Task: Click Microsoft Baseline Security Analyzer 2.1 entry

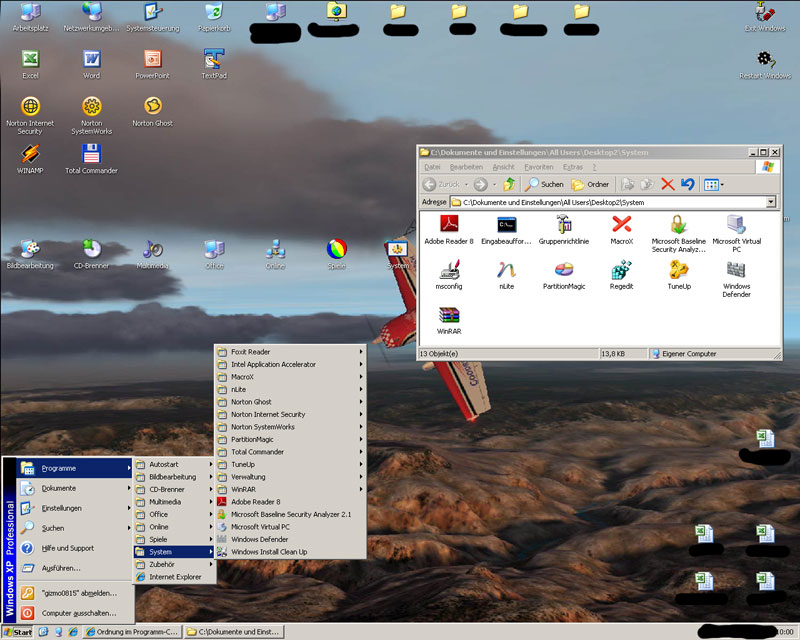Action: point(290,514)
